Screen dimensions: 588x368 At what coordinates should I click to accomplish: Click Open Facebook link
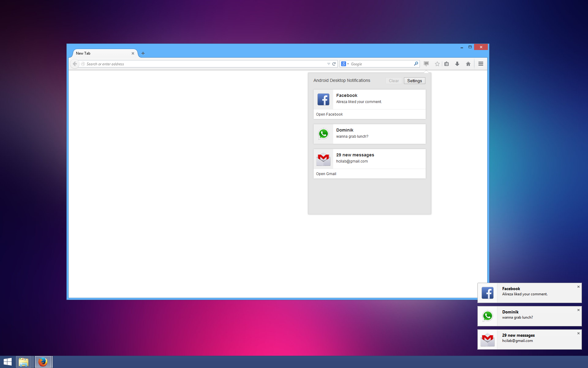coord(329,114)
